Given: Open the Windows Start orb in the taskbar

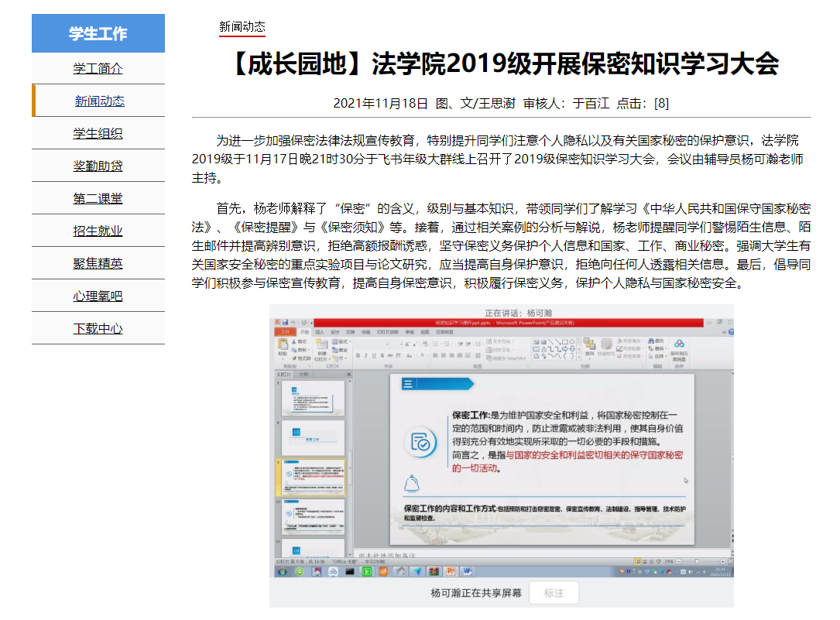Looking at the screenshot, I should [282, 572].
